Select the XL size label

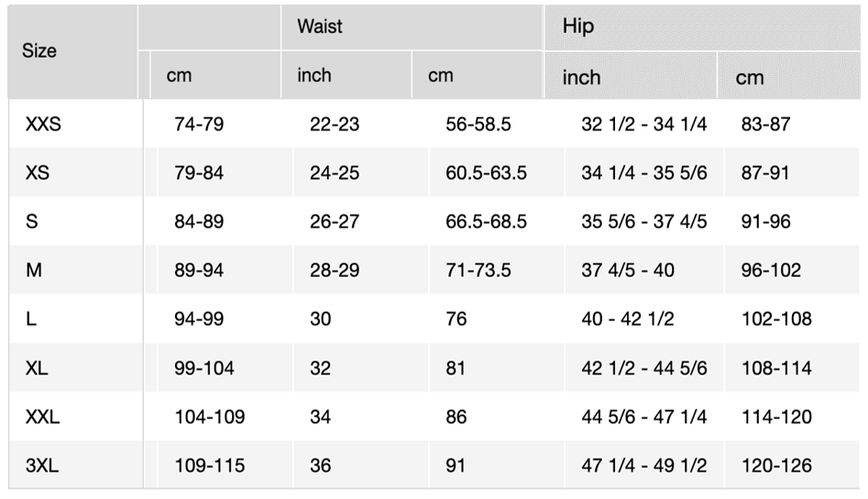37,369
